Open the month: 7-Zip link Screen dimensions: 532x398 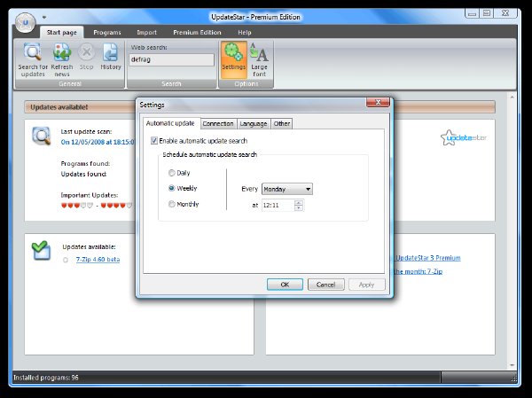418,271
